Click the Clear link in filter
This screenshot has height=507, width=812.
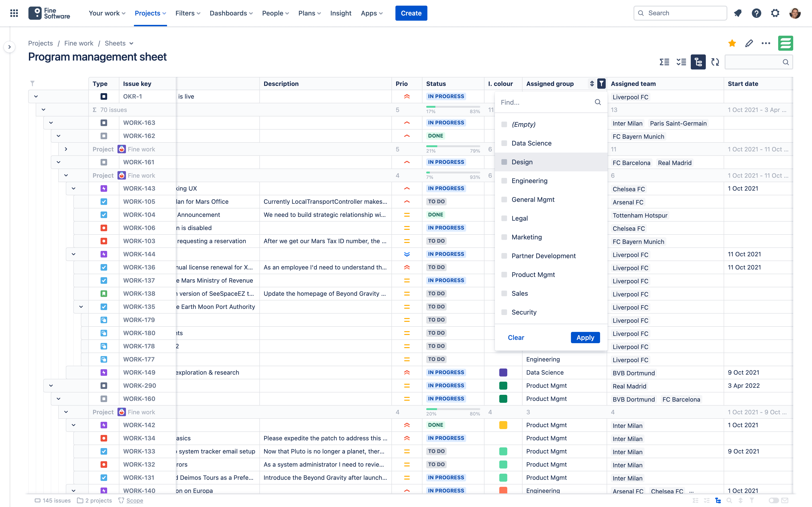point(516,338)
